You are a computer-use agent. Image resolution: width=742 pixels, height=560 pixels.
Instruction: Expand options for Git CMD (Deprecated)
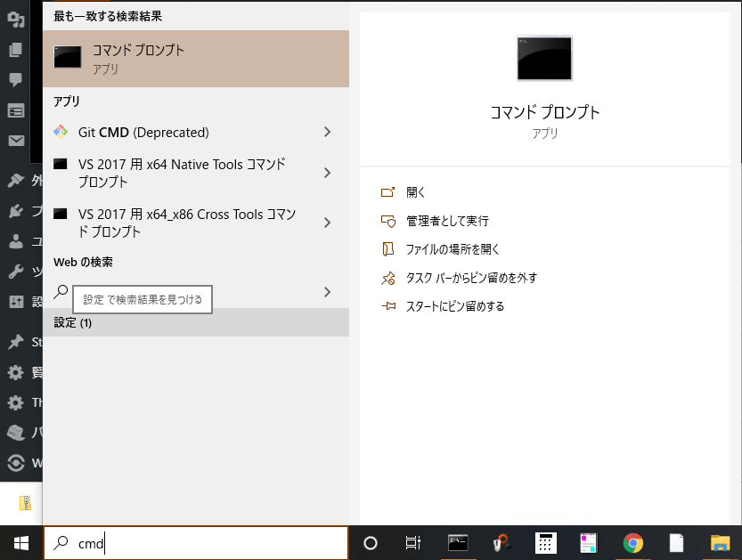coord(327,132)
